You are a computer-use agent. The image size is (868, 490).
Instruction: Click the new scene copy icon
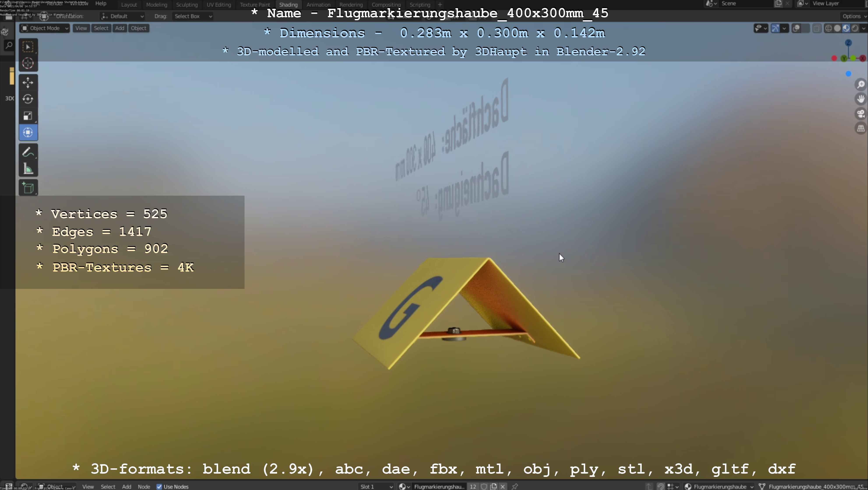(778, 4)
